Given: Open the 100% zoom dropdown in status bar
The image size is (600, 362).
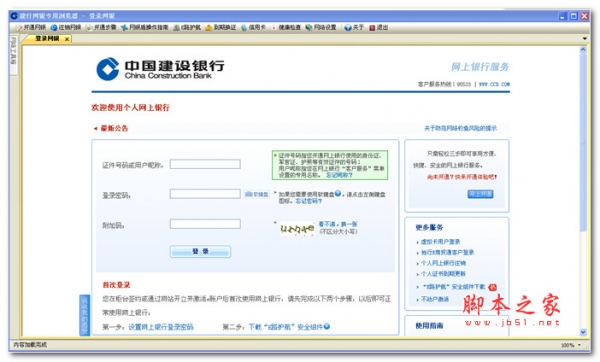Looking at the screenshot, I should pyautogui.click(x=579, y=345).
